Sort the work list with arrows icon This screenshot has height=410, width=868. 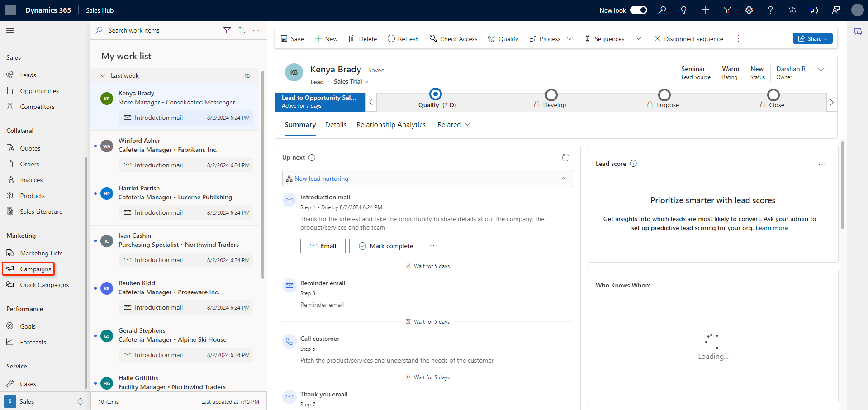(x=242, y=30)
